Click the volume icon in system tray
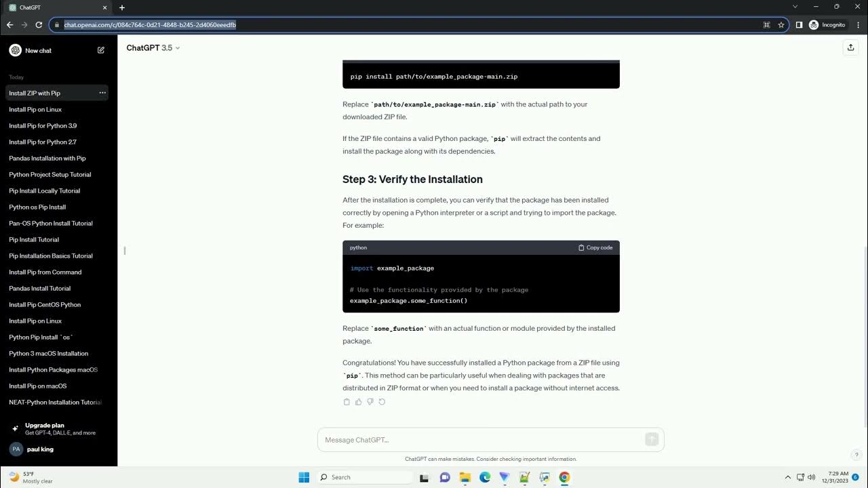 (812, 477)
